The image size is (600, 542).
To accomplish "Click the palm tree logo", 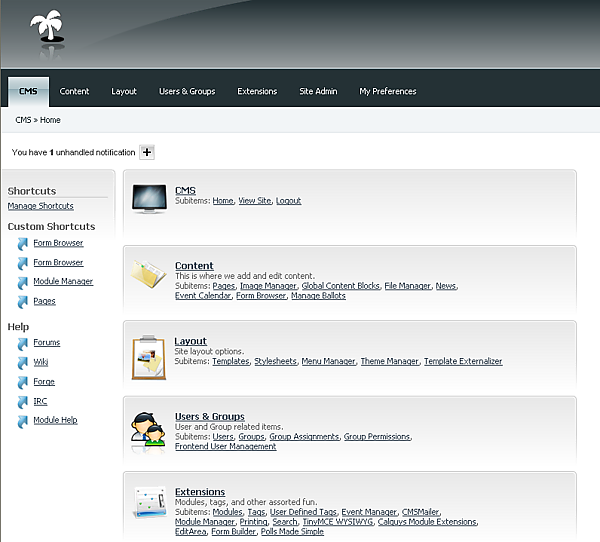I will (46, 32).
